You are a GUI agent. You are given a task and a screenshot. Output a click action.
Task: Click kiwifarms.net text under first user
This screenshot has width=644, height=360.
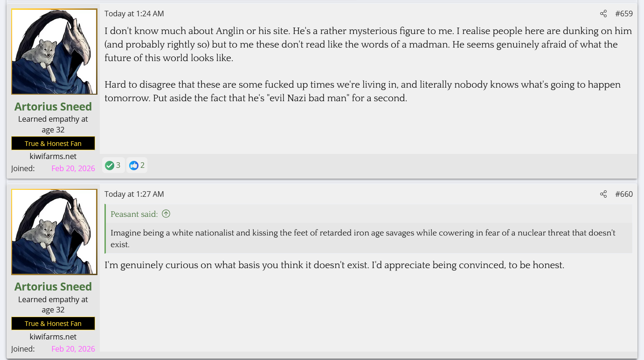coord(53,156)
